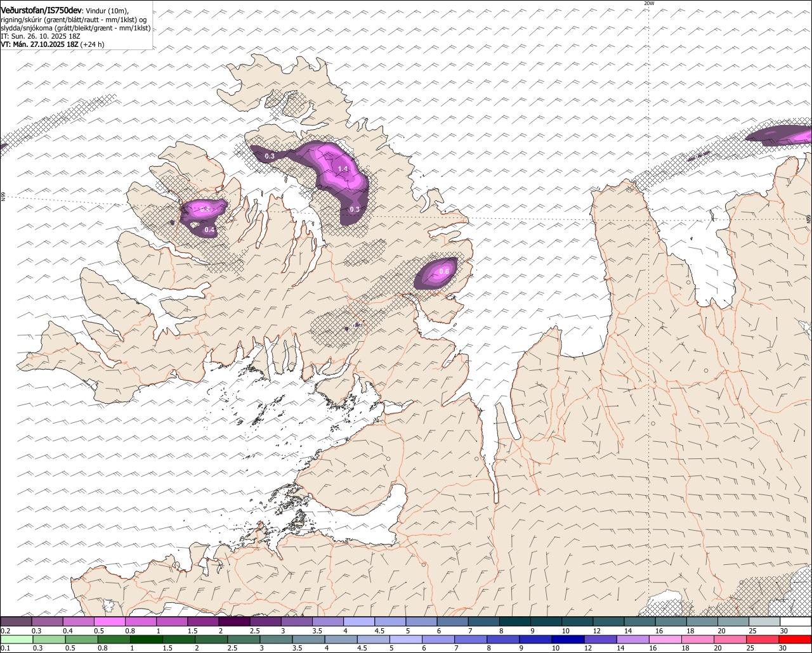The width and height of the screenshot is (812, 653).
Task: Click the 16 light pink swatch, lower row
Action: [x=665, y=639]
